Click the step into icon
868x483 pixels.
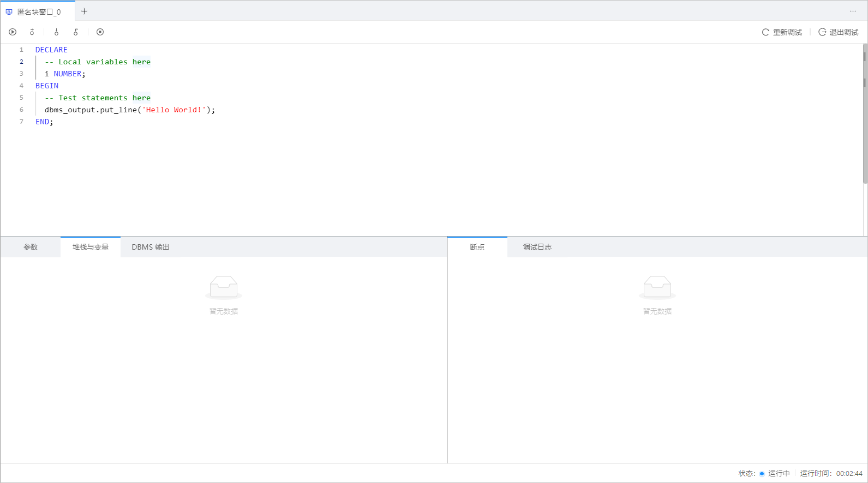[x=56, y=32]
